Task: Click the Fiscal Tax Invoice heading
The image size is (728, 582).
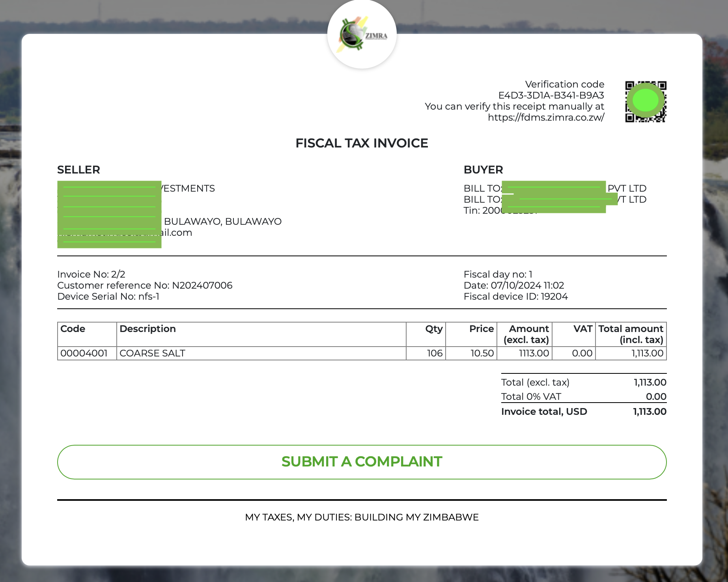Action: coord(362,143)
